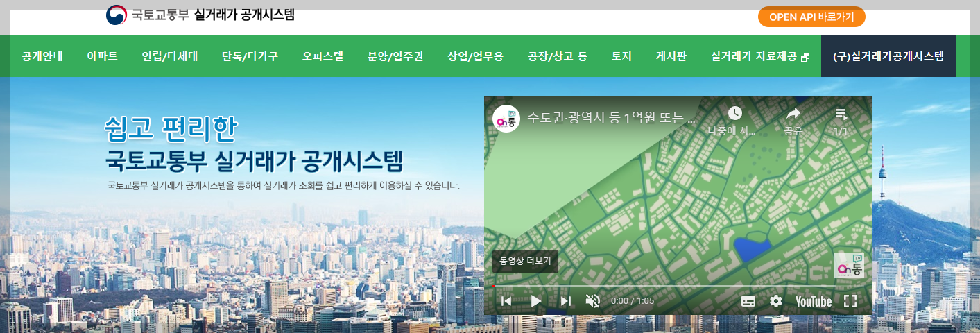Open the 단독/다가구 menu
Image resolution: width=980 pixels, height=333 pixels.
(x=250, y=56)
